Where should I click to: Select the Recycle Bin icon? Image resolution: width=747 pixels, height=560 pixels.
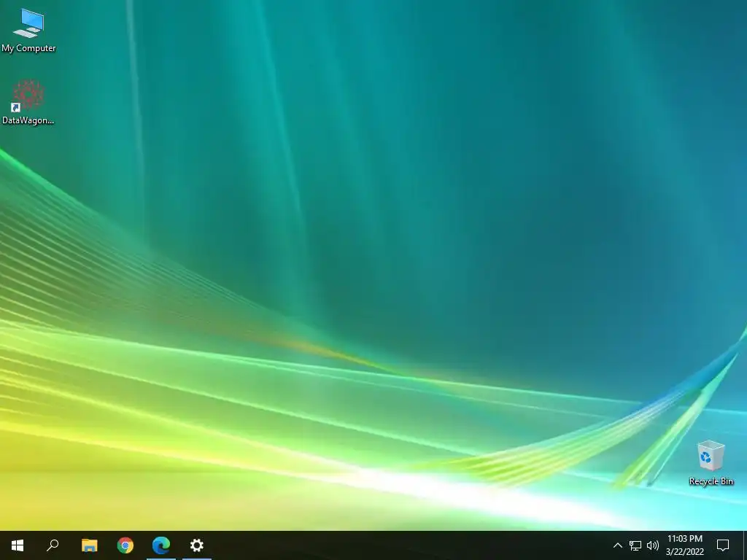[x=711, y=463]
